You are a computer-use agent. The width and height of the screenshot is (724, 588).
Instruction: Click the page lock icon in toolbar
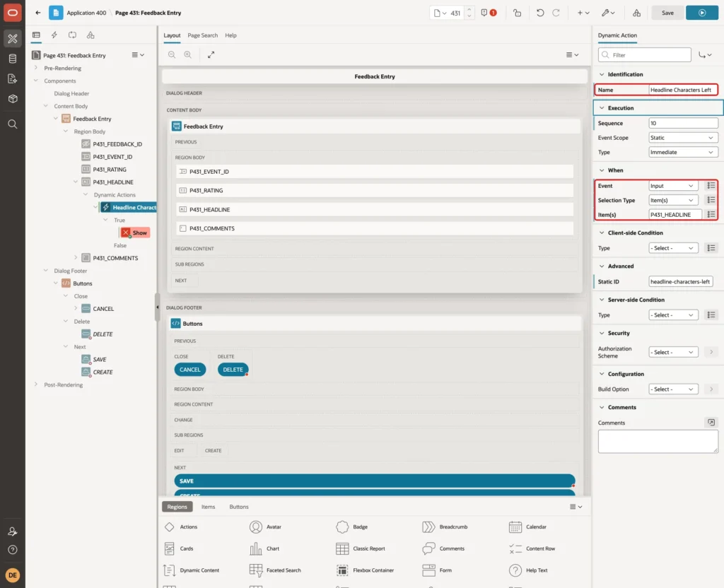point(517,13)
